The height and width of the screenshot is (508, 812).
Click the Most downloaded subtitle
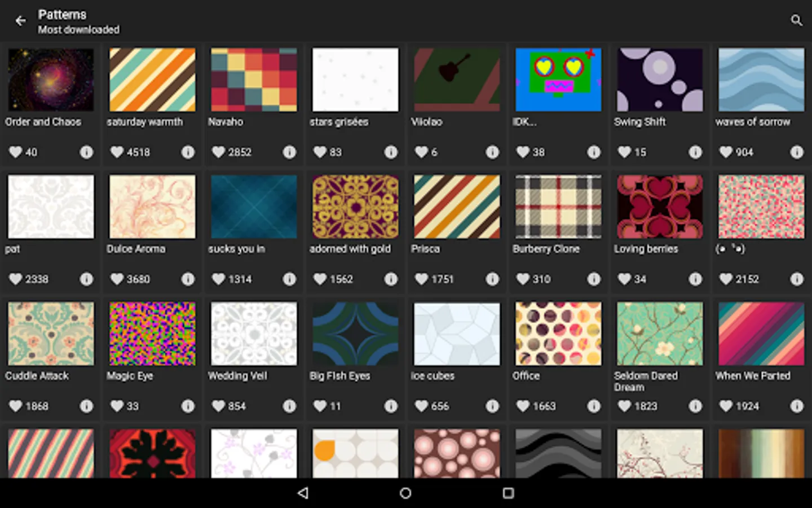78,29
